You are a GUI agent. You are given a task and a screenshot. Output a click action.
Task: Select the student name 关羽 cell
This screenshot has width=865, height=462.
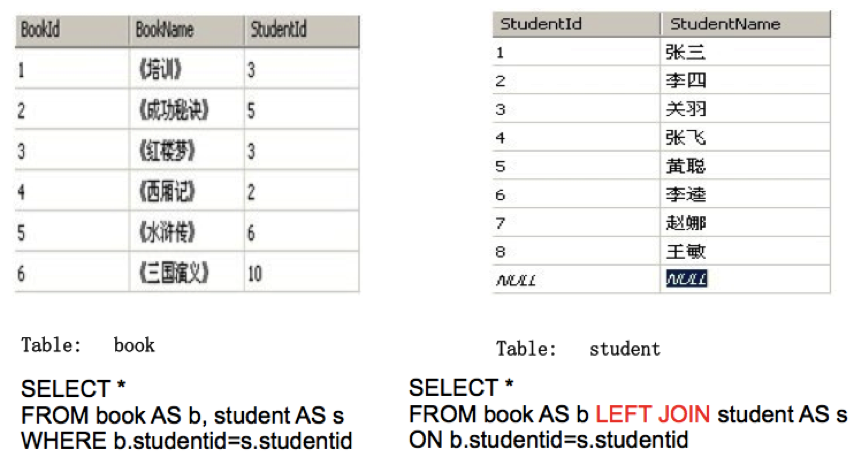coord(686,108)
